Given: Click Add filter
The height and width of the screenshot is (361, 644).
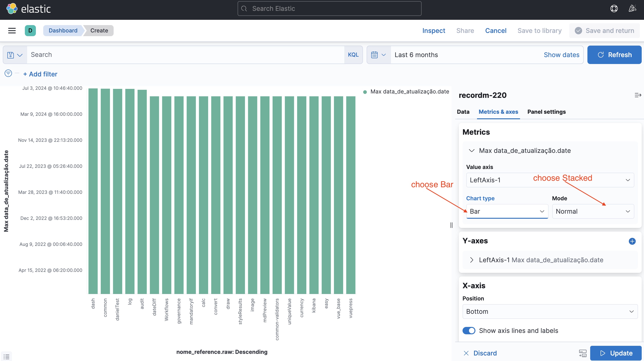Looking at the screenshot, I should (40, 74).
